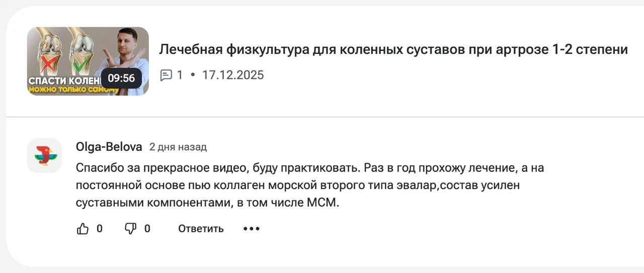This screenshot has width=644, height=273.
Task: Like the comment with thumbs-up icon
Action: coord(83,229)
